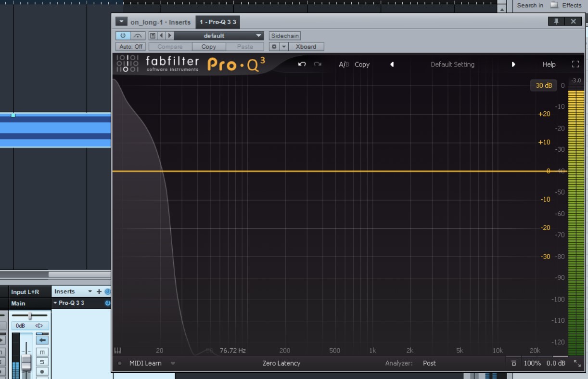
Task: Select the blue audio clip in arrangement
Action: [x=55, y=130]
